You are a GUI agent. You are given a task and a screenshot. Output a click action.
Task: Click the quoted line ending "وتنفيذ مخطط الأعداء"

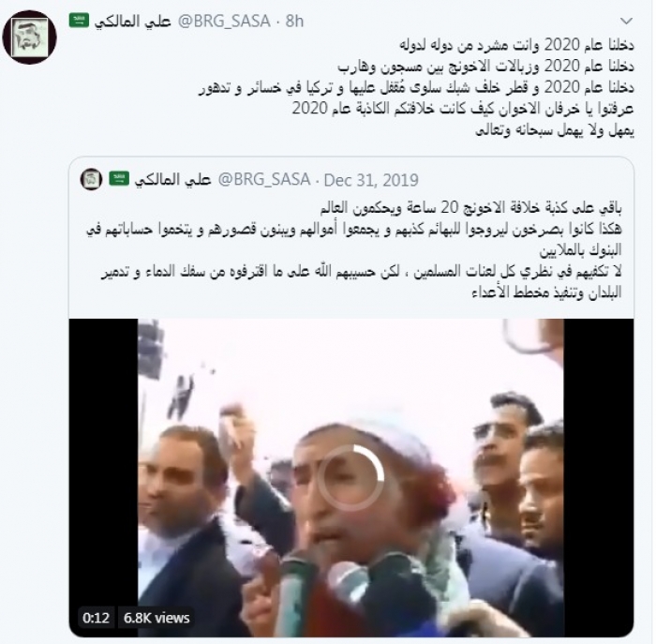(546, 292)
